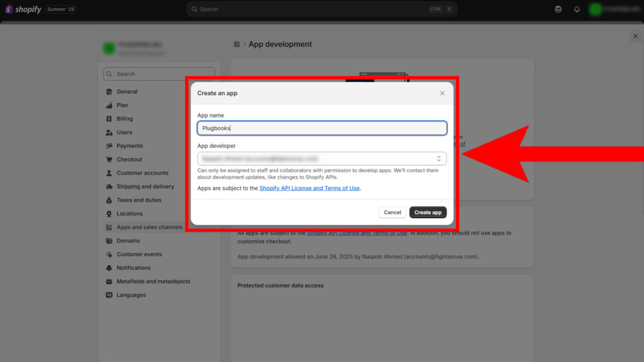The height and width of the screenshot is (362, 644).
Task: Open General settings
Action: click(x=127, y=92)
